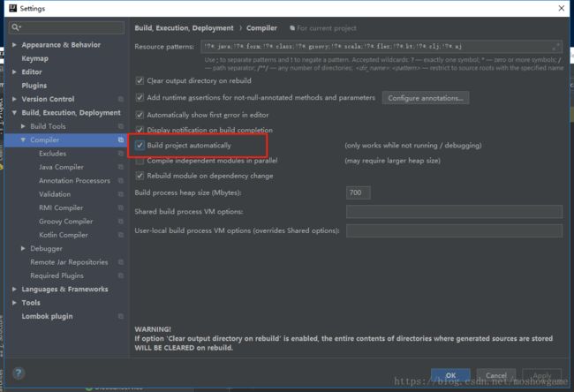Click project-level icon beside Validation

[x=121, y=194]
